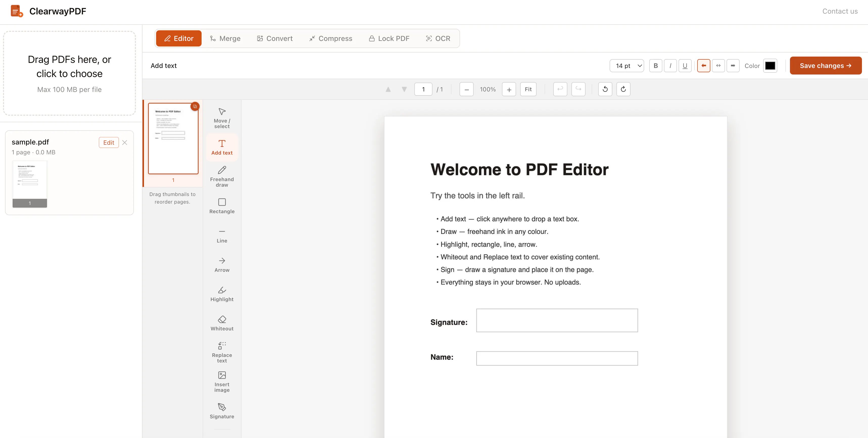Redo the last edit
The width and height of the screenshot is (868, 438).
tap(578, 89)
